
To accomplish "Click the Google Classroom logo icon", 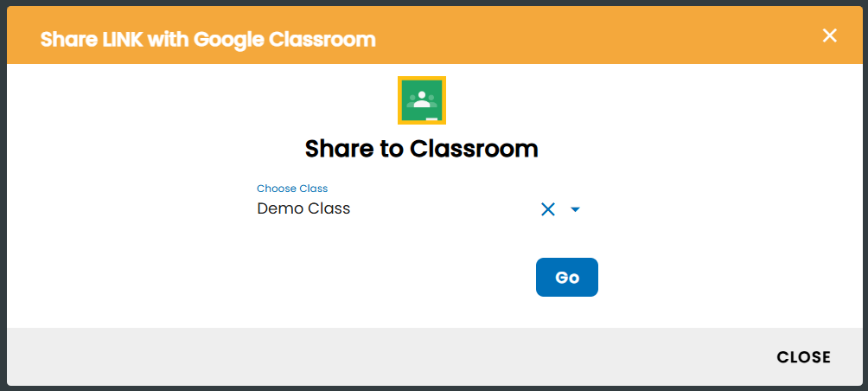I will [422, 100].
